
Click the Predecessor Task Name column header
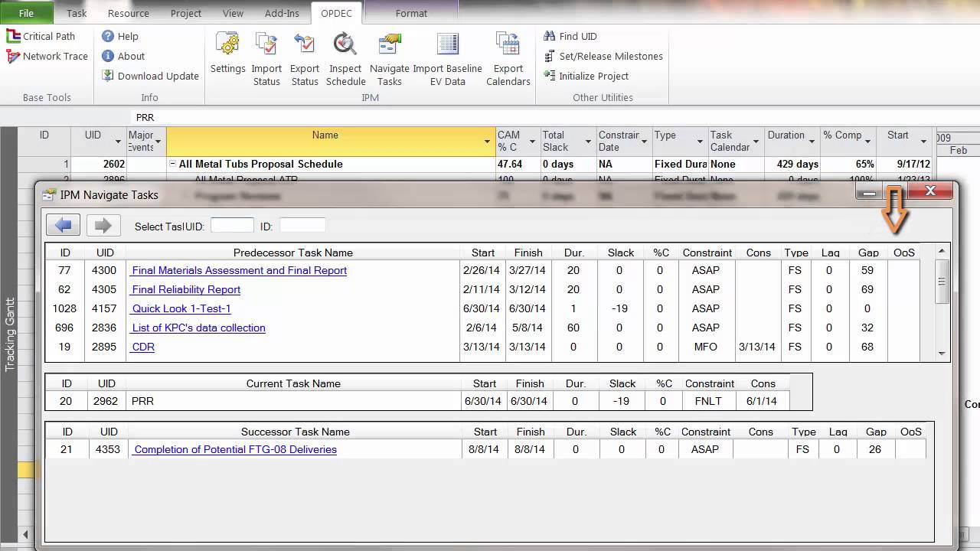[293, 253]
